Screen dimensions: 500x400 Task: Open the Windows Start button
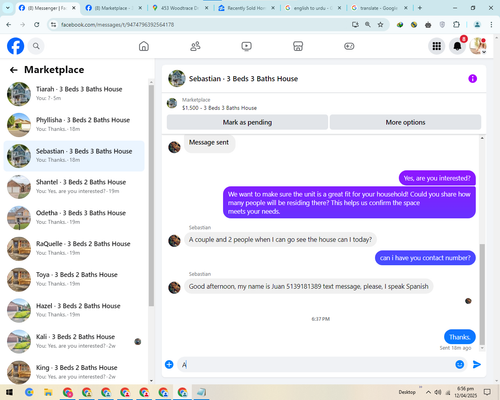point(9,392)
